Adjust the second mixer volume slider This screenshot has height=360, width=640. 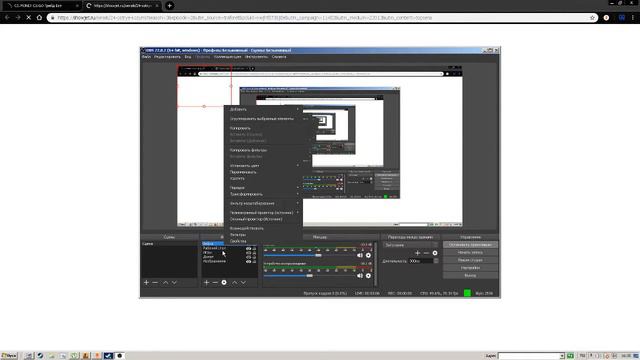tap(310, 276)
